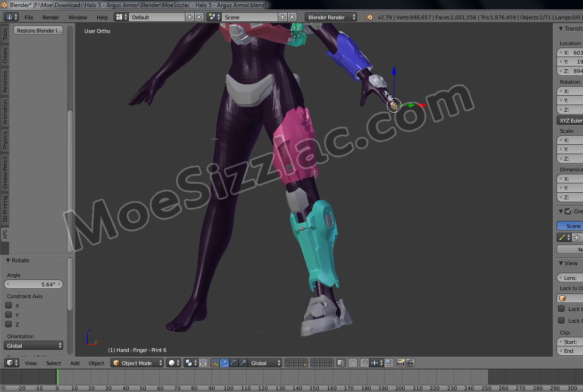Click OpenGL render animation clapper icon
The width and height of the screenshot is (583, 392).
[x=410, y=363]
